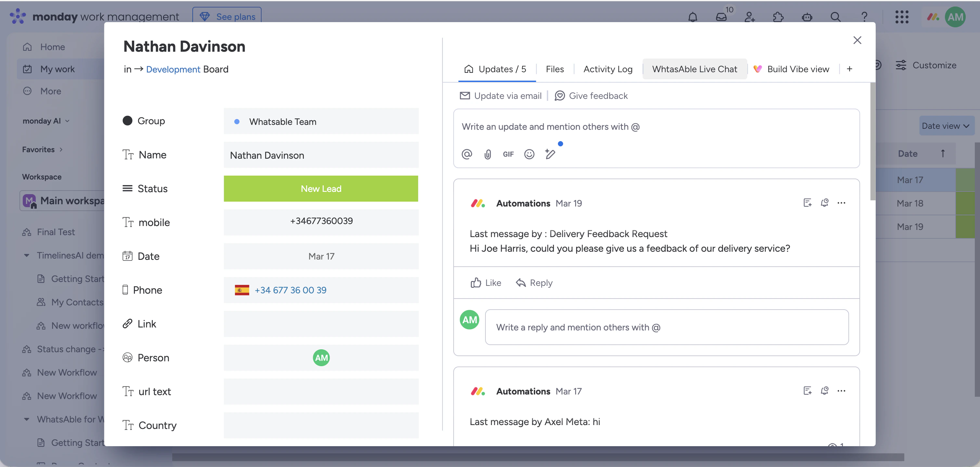
Task: Click the AI writing assistant pen icon
Action: pos(550,154)
